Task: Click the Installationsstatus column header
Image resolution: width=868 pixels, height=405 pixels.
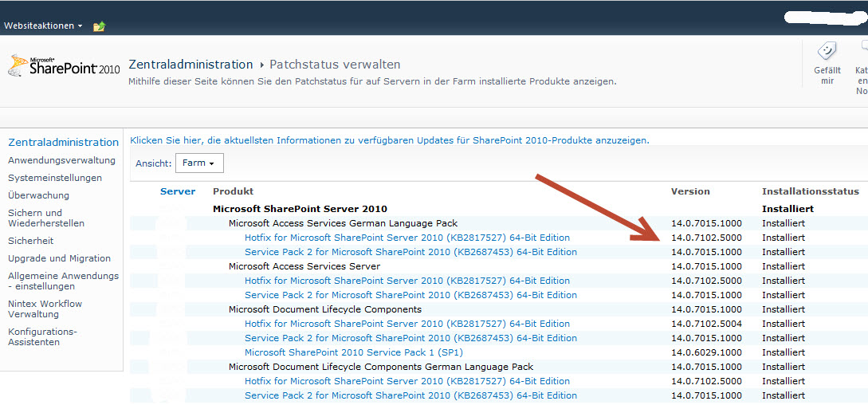Action: (811, 191)
